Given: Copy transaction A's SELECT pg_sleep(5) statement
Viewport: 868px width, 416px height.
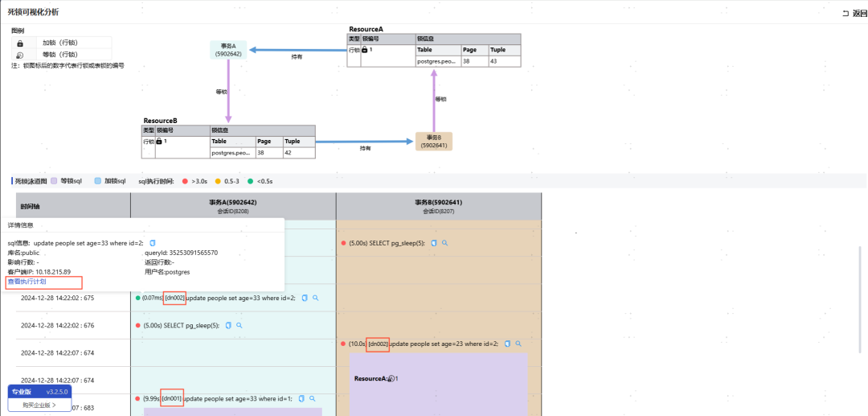Looking at the screenshot, I should click(228, 326).
